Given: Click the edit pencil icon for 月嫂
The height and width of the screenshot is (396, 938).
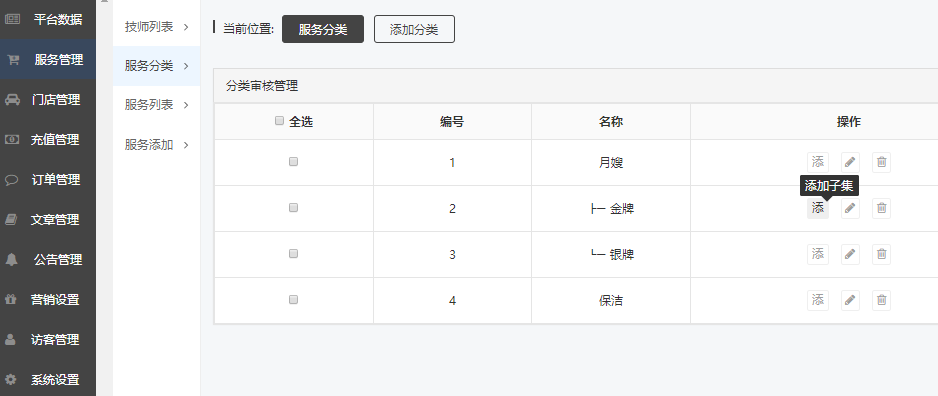Looking at the screenshot, I should (x=850, y=162).
